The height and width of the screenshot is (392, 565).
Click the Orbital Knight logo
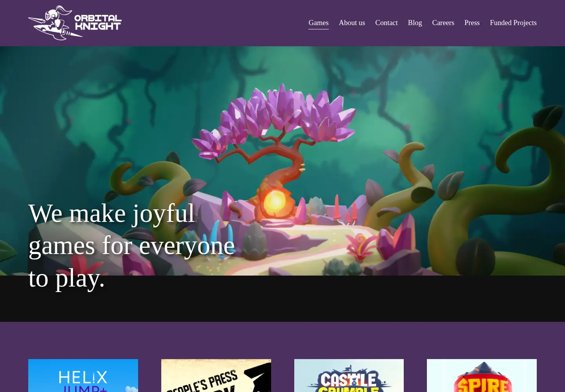point(75,23)
